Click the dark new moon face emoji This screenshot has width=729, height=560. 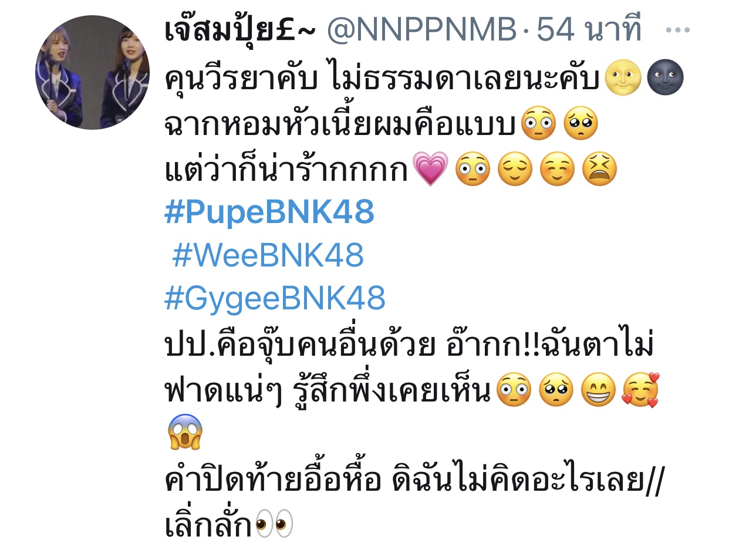[665, 79]
